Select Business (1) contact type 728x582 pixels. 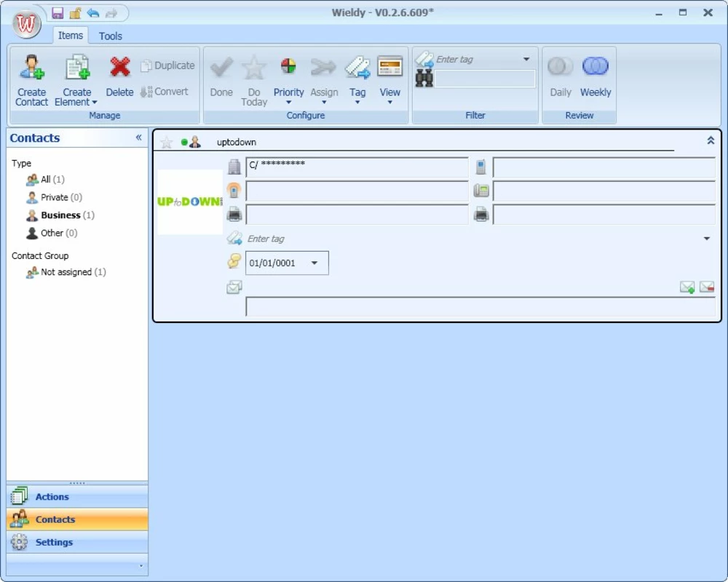tap(60, 215)
